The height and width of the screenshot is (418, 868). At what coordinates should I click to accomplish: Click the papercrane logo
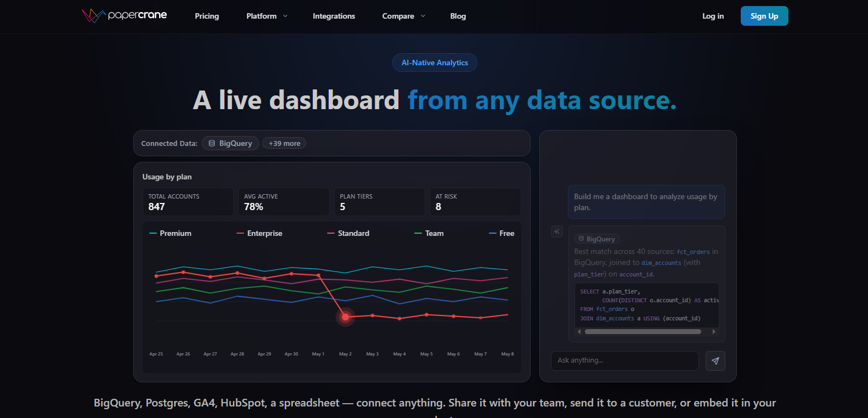click(125, 15)
